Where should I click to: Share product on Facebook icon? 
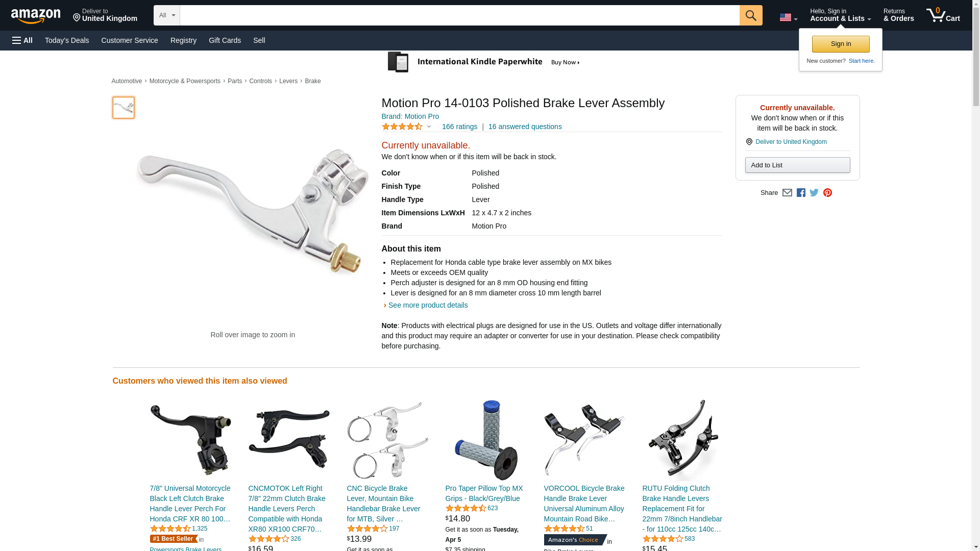(x=801, y=193)
